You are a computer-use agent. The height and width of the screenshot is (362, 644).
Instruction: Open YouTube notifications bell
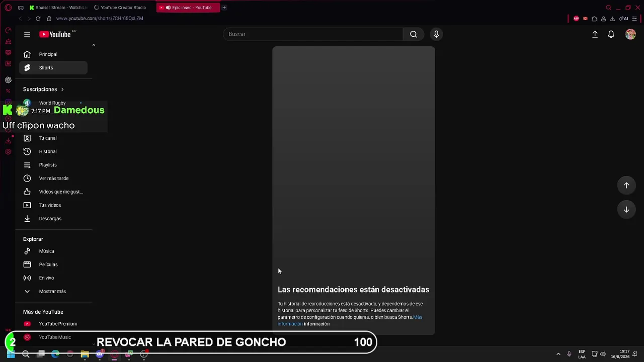click(611, 34)
